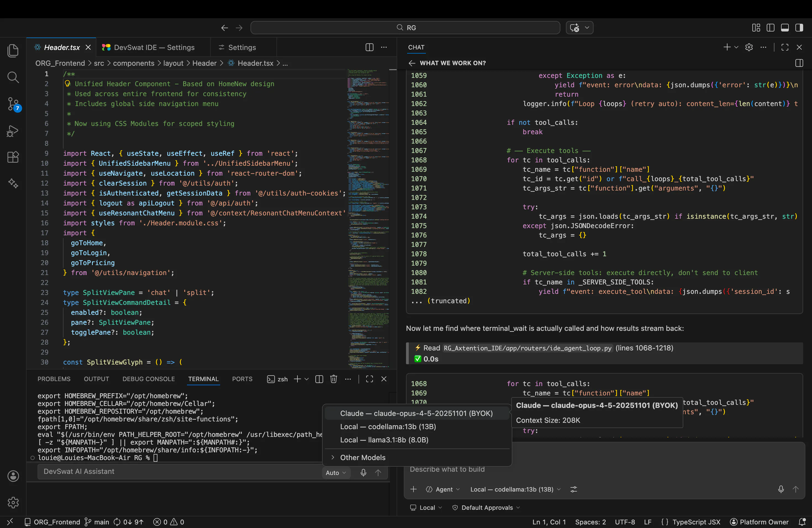
Task: Open new chat dropdown arrow in Chat header
Action: (x=736, y=47)
